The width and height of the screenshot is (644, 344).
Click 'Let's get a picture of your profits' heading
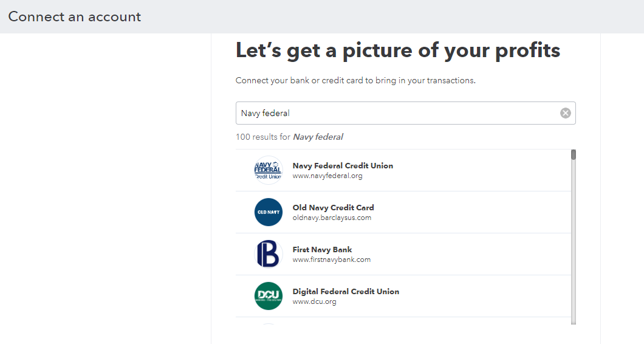point(397,50)
